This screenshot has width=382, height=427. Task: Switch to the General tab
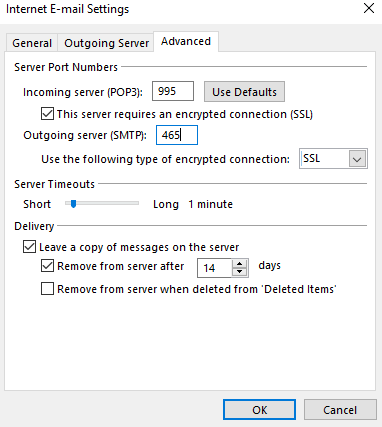click(x=32, y=43)
